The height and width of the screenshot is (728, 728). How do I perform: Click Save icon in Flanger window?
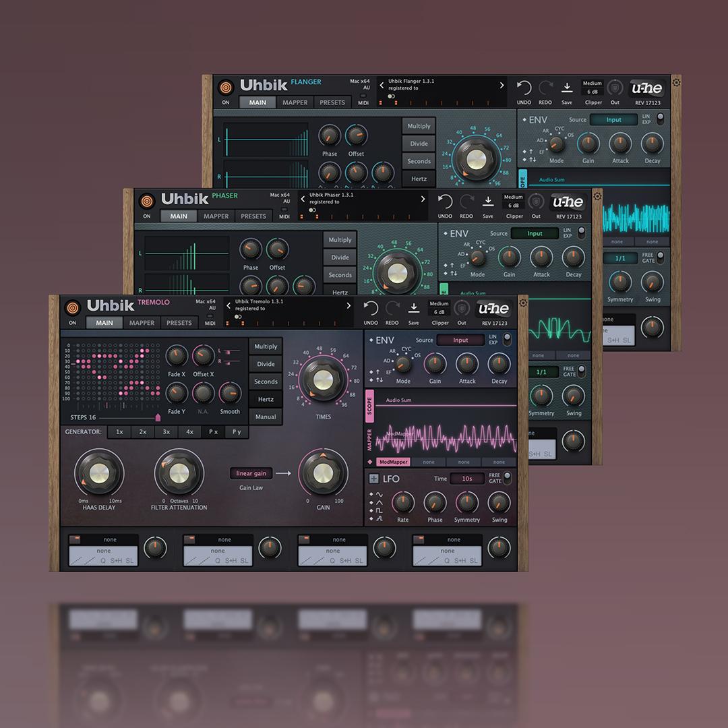point(567,87)
